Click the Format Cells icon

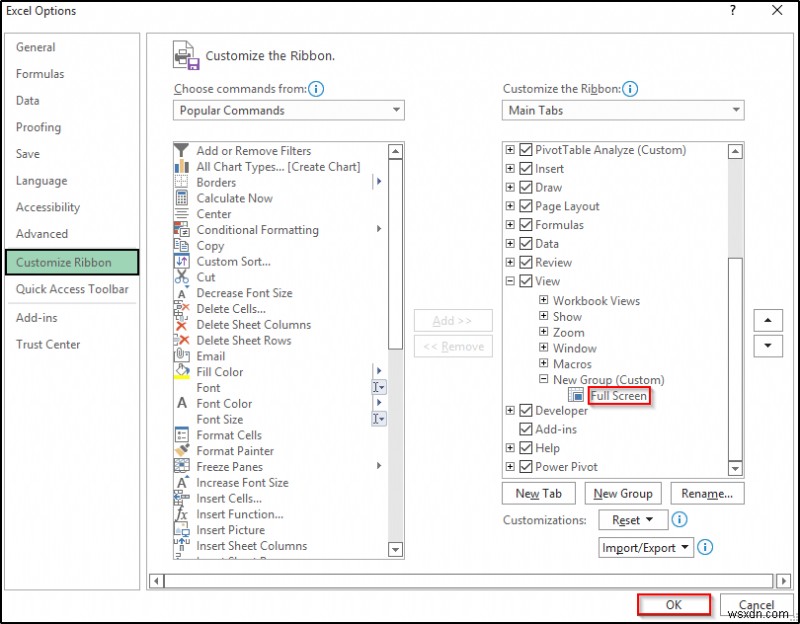pyautogui.click(x=182, y=435)
